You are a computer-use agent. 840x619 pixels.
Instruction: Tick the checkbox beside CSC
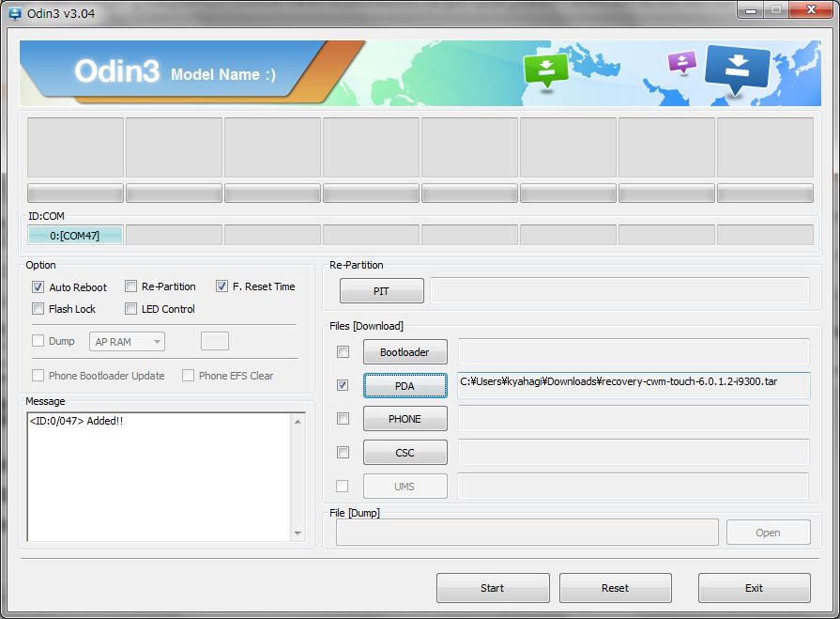pos(343,453)
